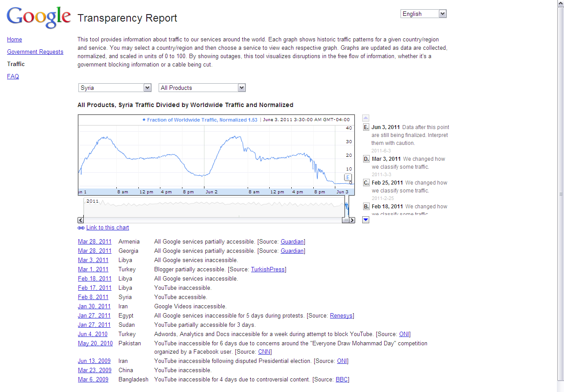Click annotation marker E icon in list
564x392 pixels.
click(x=366, y=127)
